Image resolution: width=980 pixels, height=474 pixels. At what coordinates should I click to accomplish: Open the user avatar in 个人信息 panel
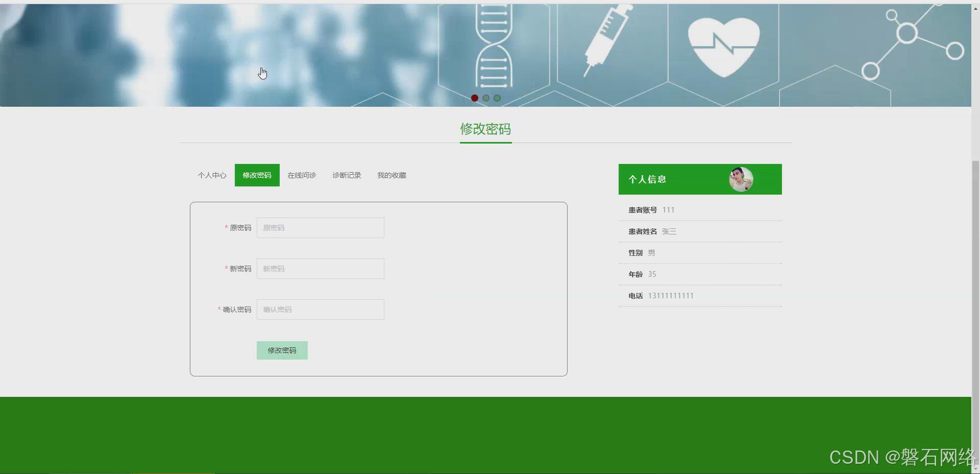coord(741,179)
